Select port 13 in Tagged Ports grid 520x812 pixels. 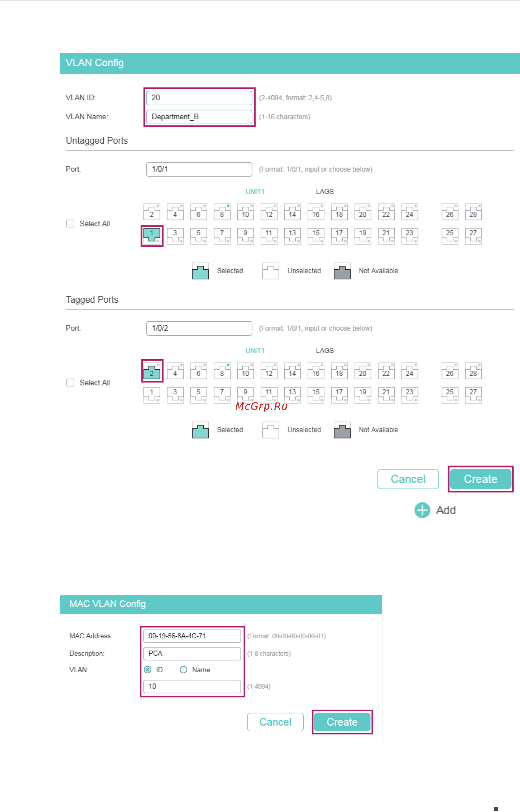coord(292,395)
